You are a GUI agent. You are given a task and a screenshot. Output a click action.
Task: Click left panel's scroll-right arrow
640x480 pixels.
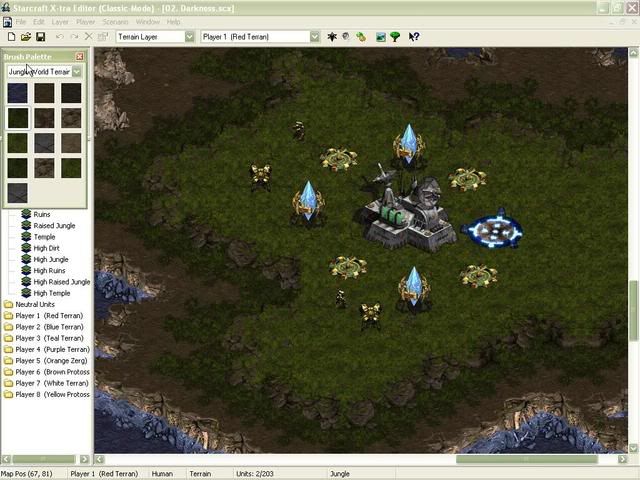[84, 459]
